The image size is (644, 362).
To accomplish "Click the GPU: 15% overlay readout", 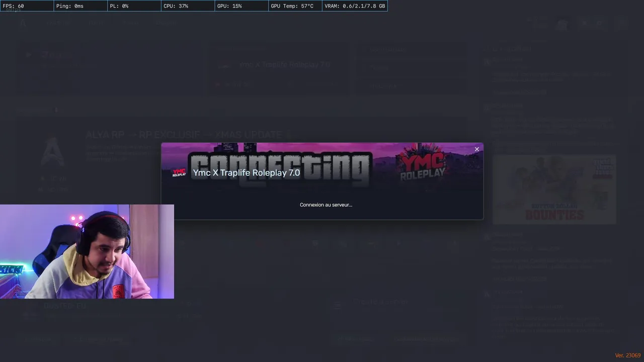I will (x=242, y=6).
